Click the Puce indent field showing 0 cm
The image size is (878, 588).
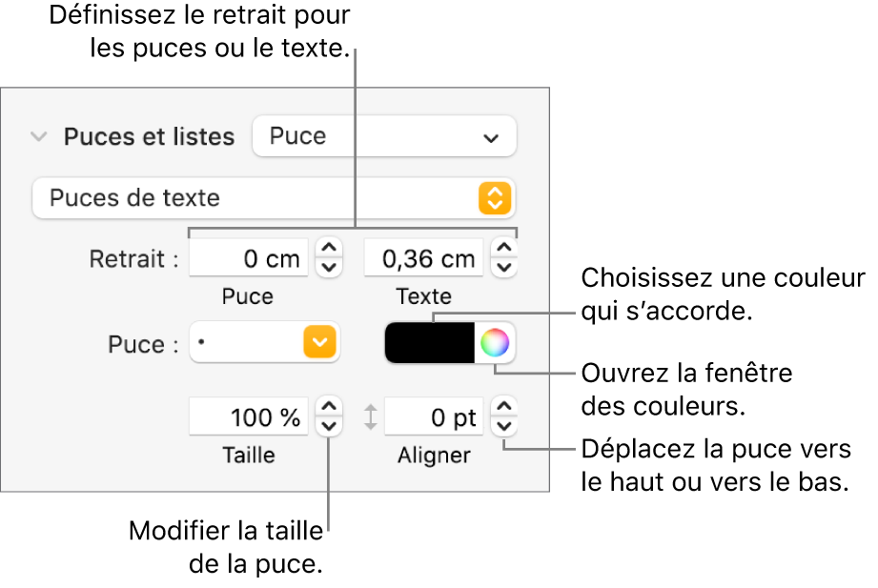248,258
